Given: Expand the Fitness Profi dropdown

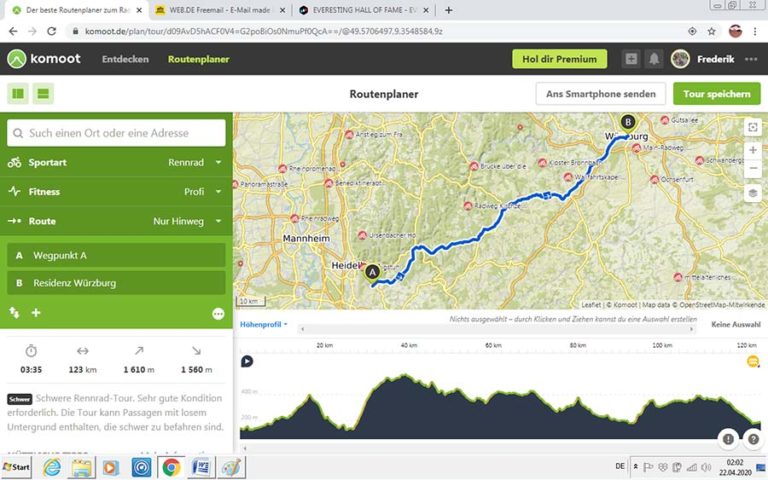Looking at the screenshot, I should (x=116, y=192).
